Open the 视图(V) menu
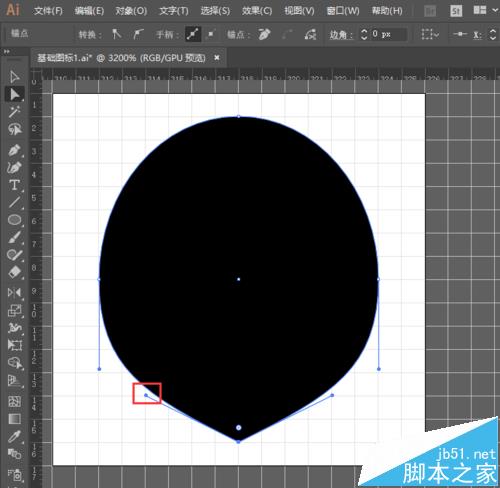Viewport: 500px width, 488px height. (299, 11)
